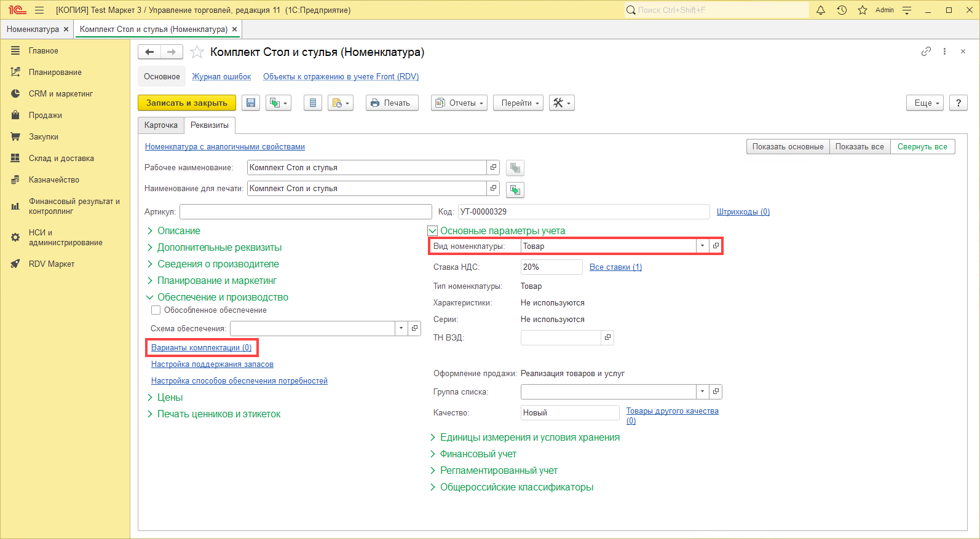Go back with the left arrow button
The image size is (980, 539).
pos(149,52)
